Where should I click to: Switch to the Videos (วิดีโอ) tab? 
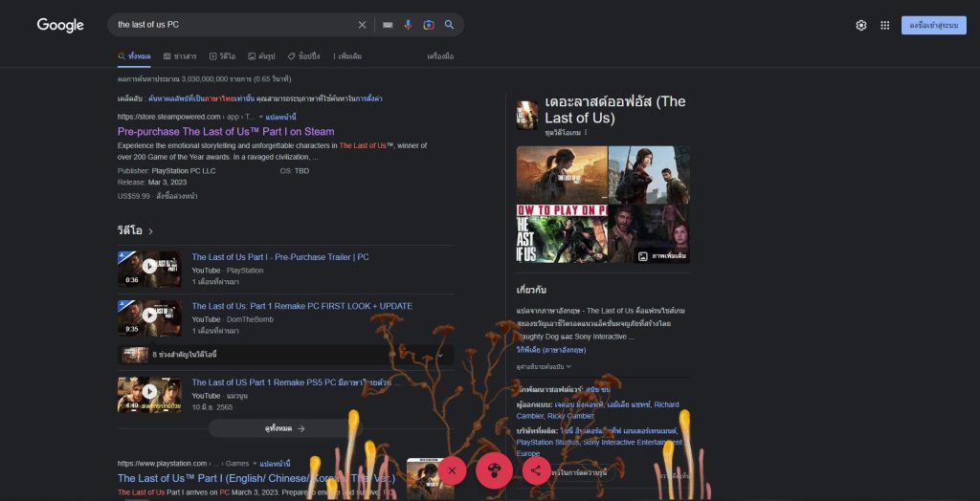pyautogui.click(x=222, y=56)
